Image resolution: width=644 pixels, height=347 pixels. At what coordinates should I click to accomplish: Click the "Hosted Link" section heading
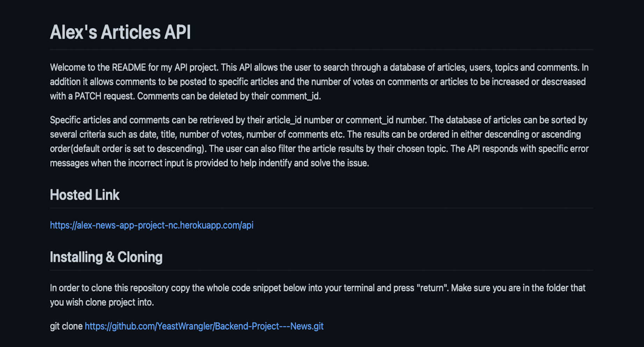tap(85, 195)
